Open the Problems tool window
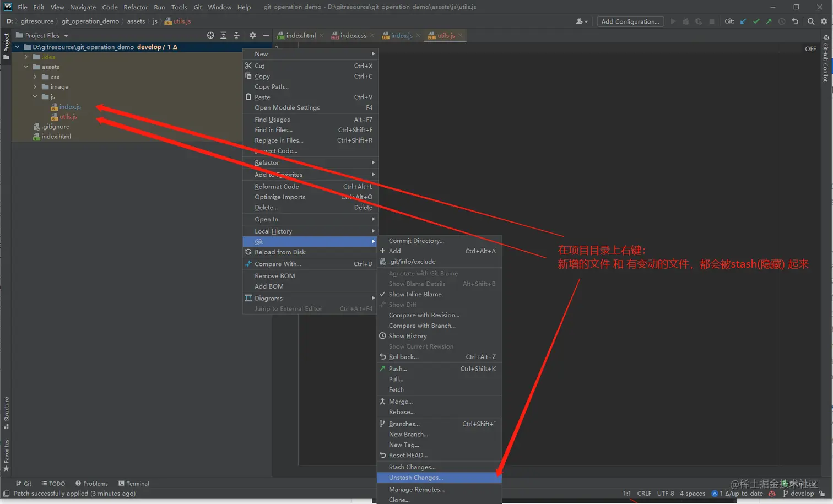833x504 pixels. [92, 484]
